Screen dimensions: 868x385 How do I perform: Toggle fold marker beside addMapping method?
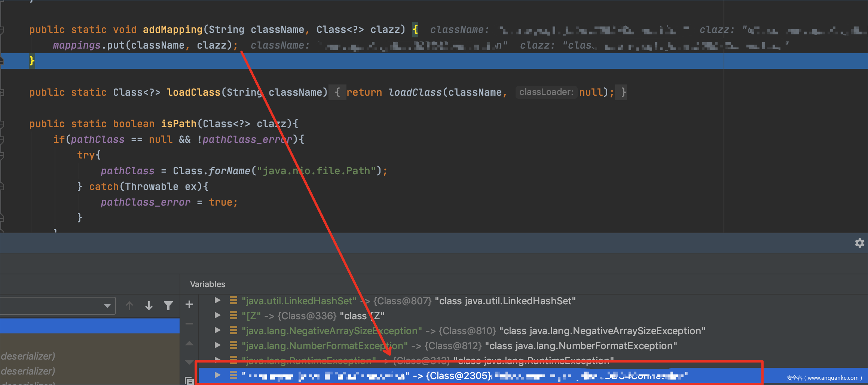click(x=2, y=30)
